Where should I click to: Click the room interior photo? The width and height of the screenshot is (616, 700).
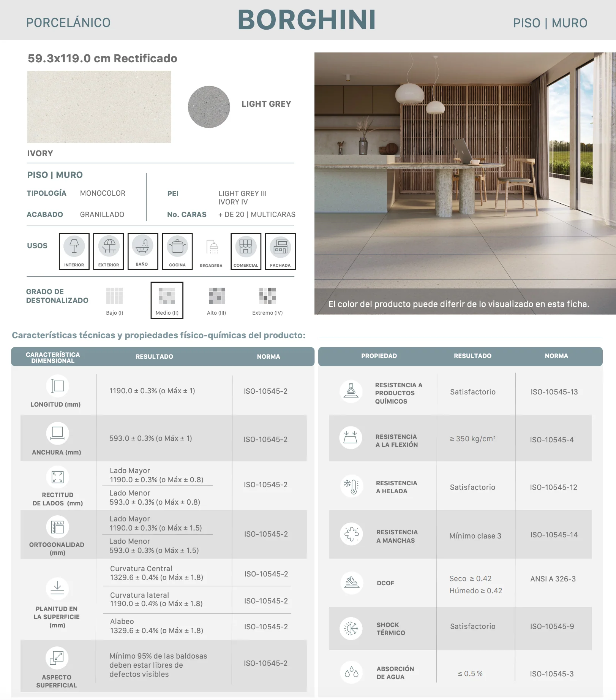pyautogui.click(x=465, y=183)
